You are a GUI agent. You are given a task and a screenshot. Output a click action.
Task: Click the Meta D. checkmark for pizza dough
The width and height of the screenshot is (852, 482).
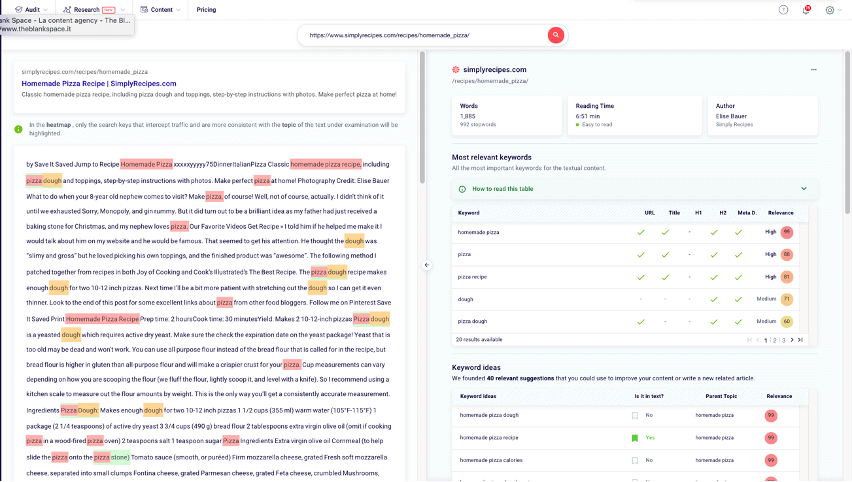[738, 322]
